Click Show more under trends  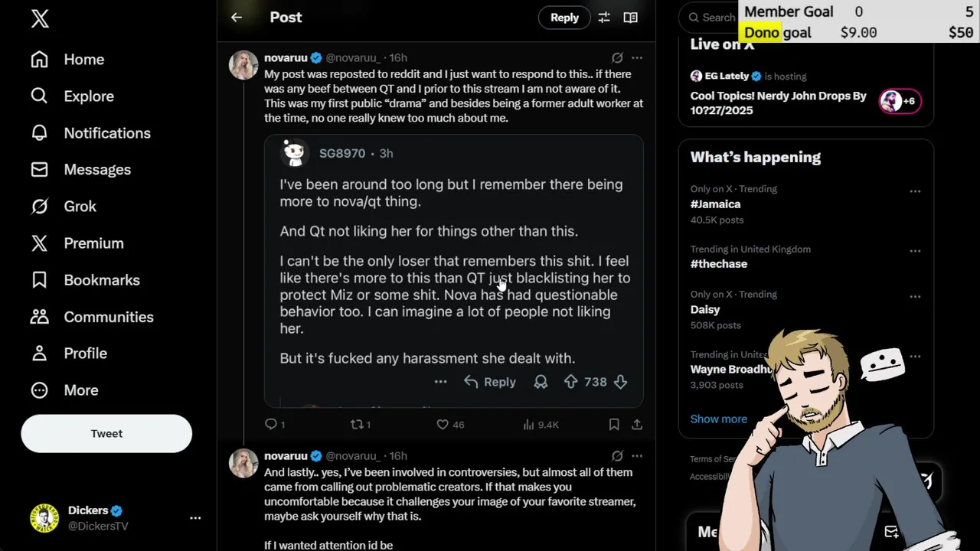pos(718,419)
